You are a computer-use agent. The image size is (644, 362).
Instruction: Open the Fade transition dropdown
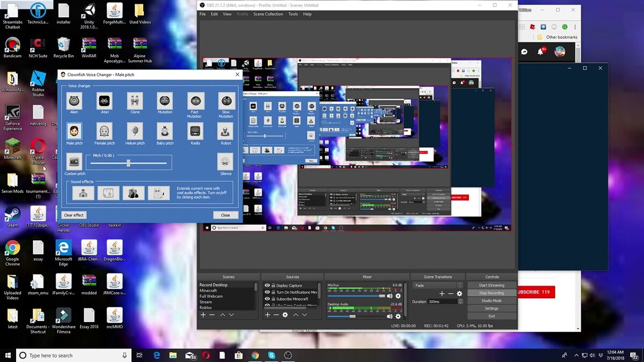point(437,285)
